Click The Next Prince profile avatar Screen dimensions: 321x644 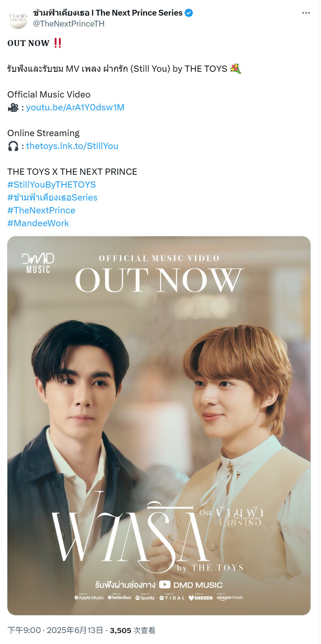[x=18, y=18]
